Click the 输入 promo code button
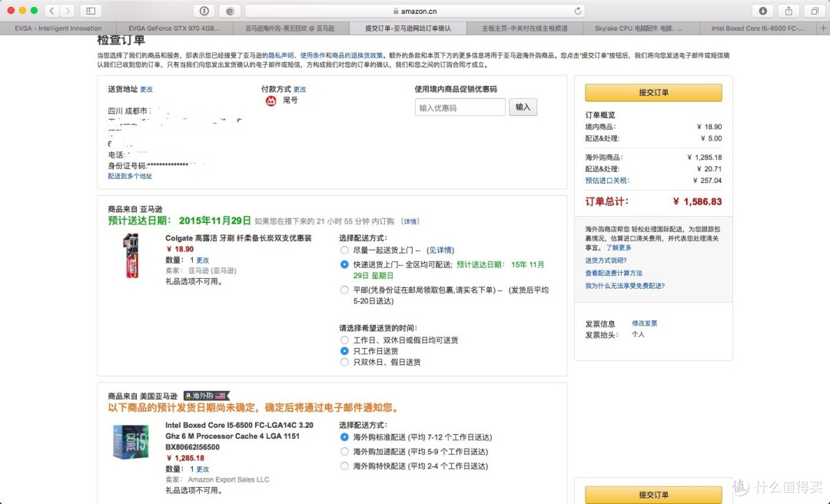 click(x=523, y=107)
